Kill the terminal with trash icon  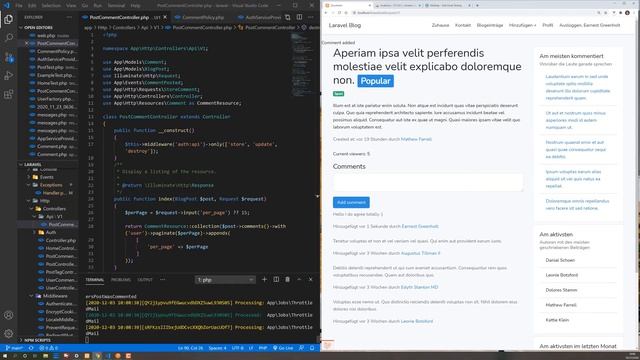point(287,280)
